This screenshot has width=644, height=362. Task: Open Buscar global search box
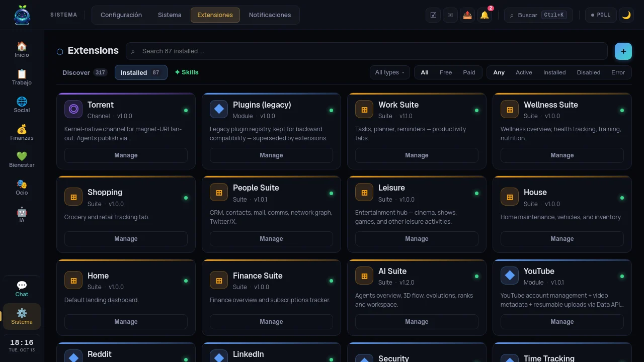pyautogui.click(x=538, y=15)
